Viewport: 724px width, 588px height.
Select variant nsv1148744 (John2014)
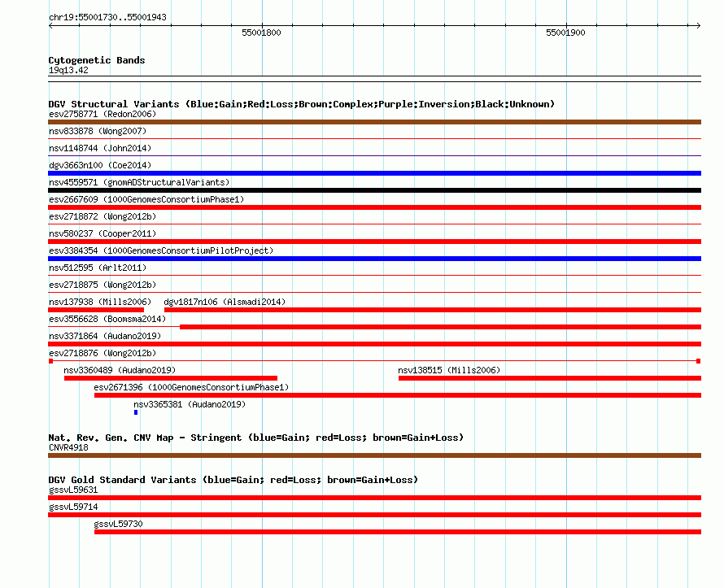(x=100, y=148)
